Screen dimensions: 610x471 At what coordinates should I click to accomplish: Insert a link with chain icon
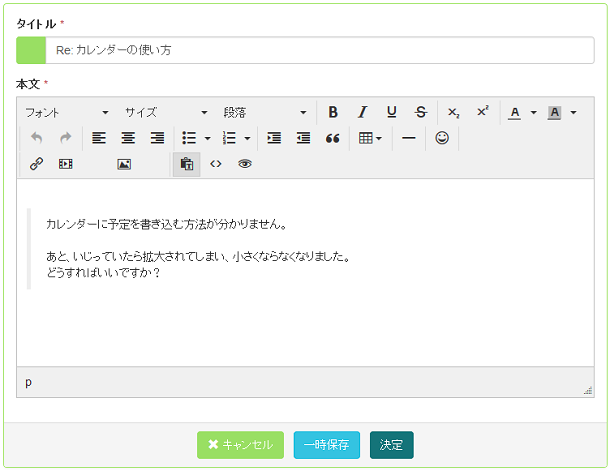pos(36,164)
